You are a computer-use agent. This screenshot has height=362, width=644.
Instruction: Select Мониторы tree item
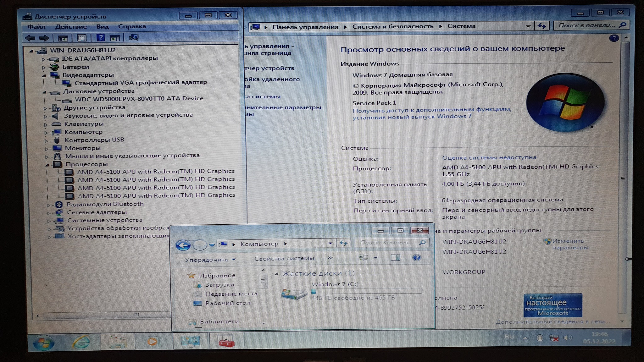(83, 148)
